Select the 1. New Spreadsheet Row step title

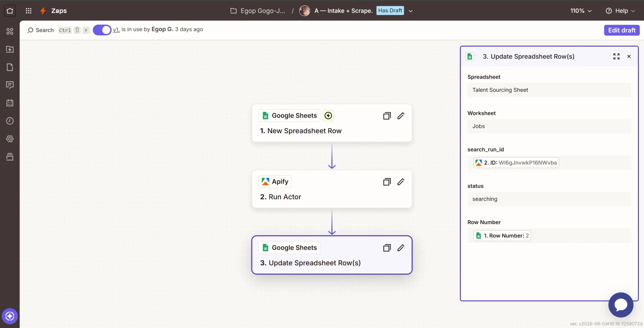(301, 131)
